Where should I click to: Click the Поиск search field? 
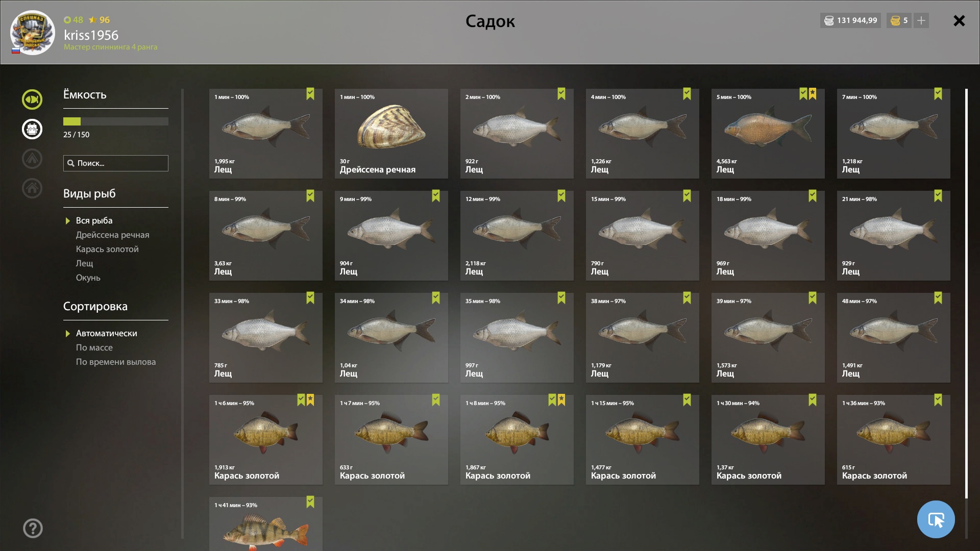point(116,163)
